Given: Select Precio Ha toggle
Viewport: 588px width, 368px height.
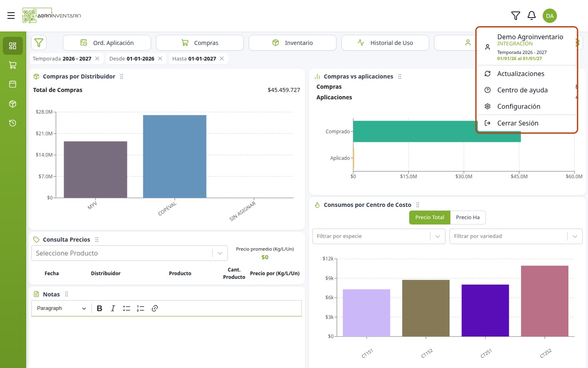Looking at the screenshot, I should point(468,218).
